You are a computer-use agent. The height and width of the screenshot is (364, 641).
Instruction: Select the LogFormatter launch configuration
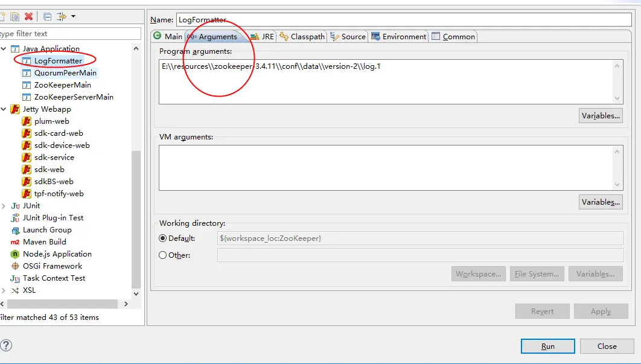pyautogui.click(x=58, y=60)
